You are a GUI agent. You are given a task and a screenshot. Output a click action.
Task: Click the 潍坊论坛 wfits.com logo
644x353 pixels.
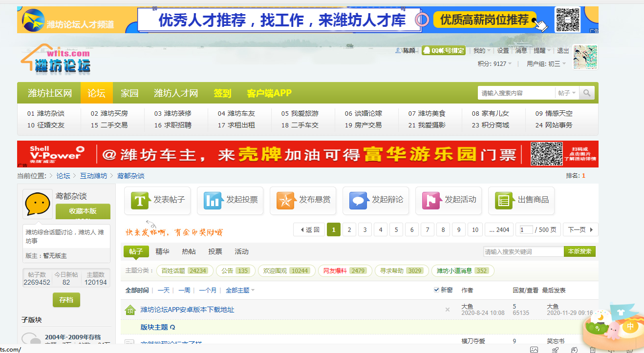coord(56,59)
